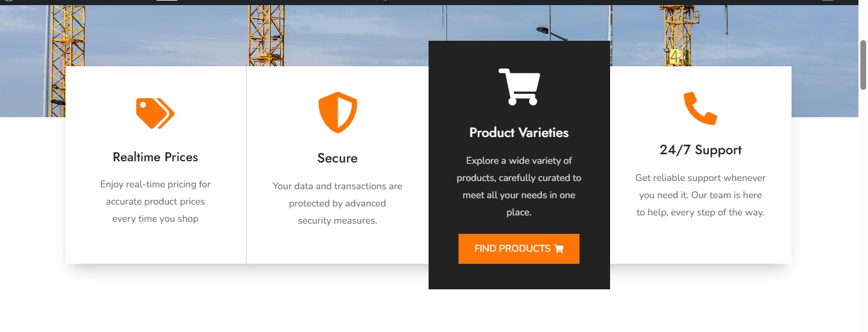
Task: Open the Product Varieties title
Action: 519,133
